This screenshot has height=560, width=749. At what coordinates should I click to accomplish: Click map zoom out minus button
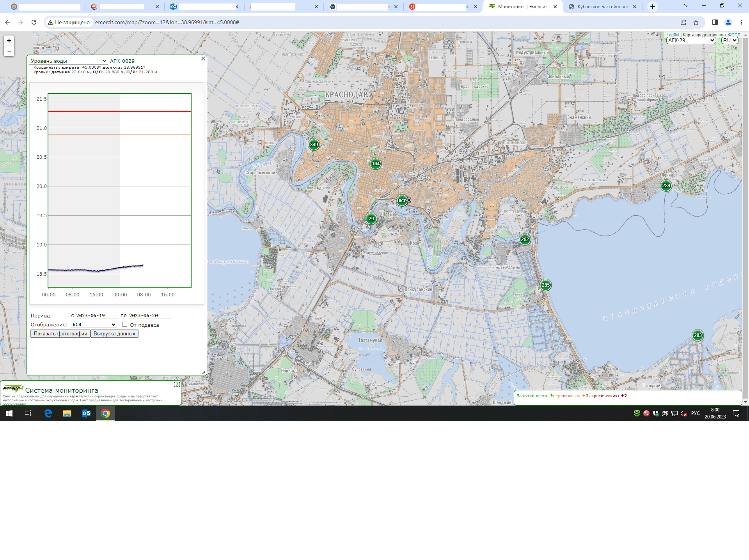(x=9, y=51)
